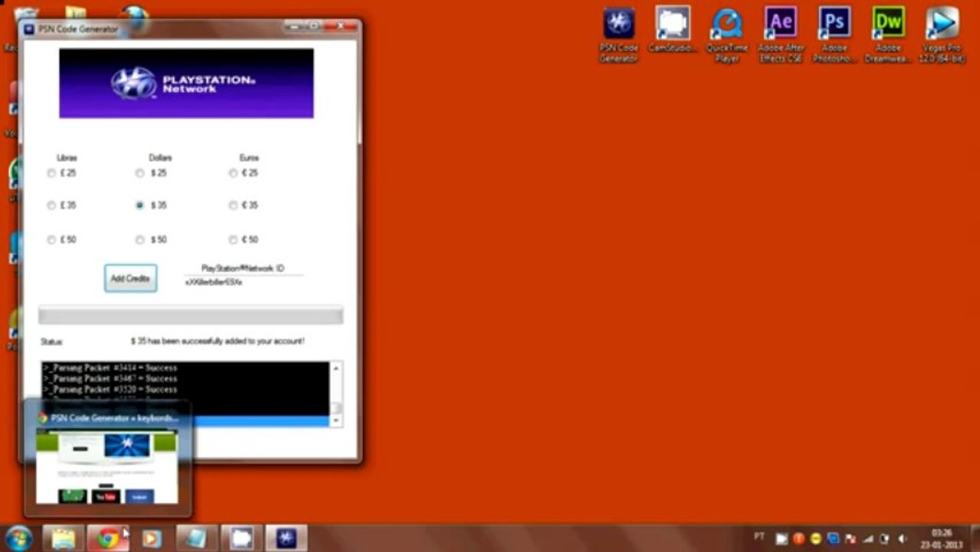
Task: Click the PSN Code Generator taskbar button
Action: coord(287,538)
